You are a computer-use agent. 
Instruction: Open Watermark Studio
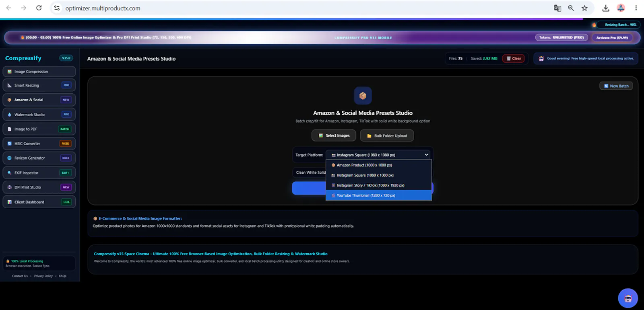(39, 115)
